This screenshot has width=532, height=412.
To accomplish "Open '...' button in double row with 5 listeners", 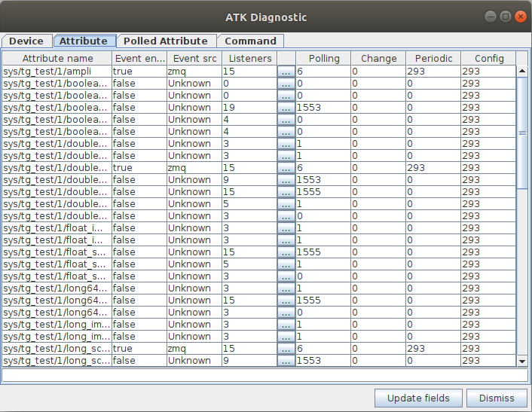I will tap(286, 204).
